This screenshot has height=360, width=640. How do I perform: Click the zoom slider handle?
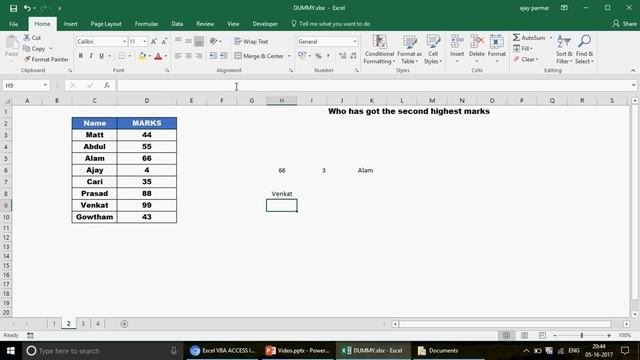point(582,336)
